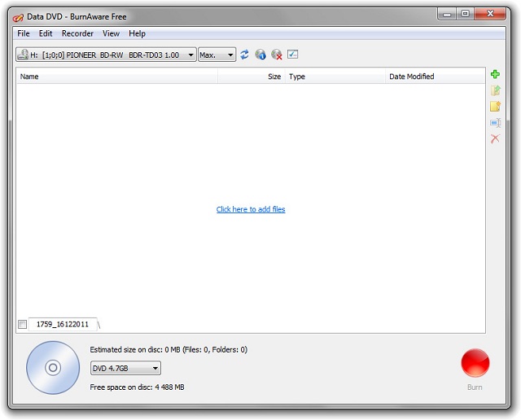Open the File menu
This screenshot has height=420, width=521.
tap(24, 33)
